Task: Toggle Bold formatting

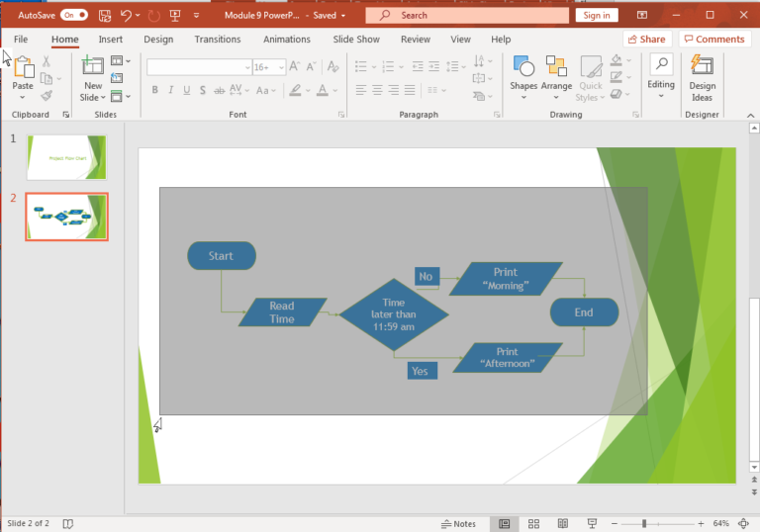Action: (x=155, y=90)
